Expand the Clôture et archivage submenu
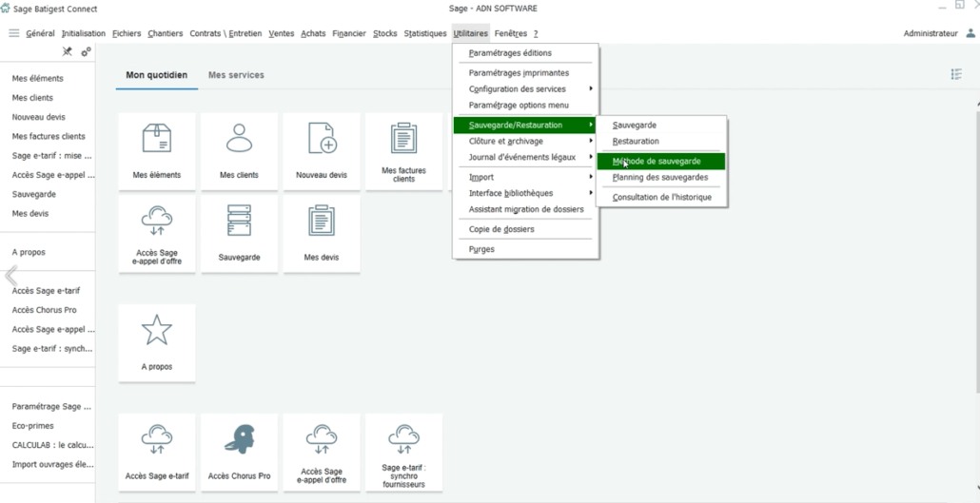This screenshot has height=503, width=980. 525,142
